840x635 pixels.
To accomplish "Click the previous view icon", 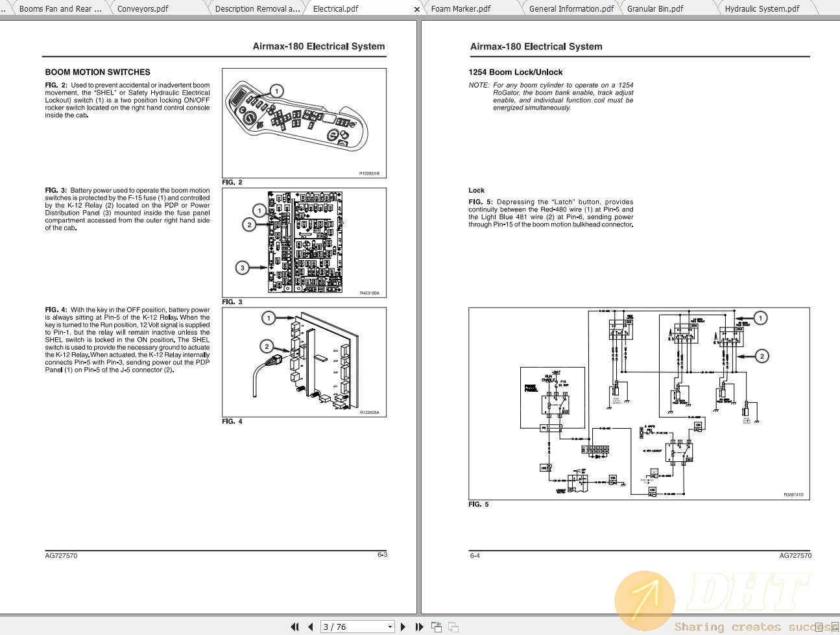I will (x=437, y=627).
